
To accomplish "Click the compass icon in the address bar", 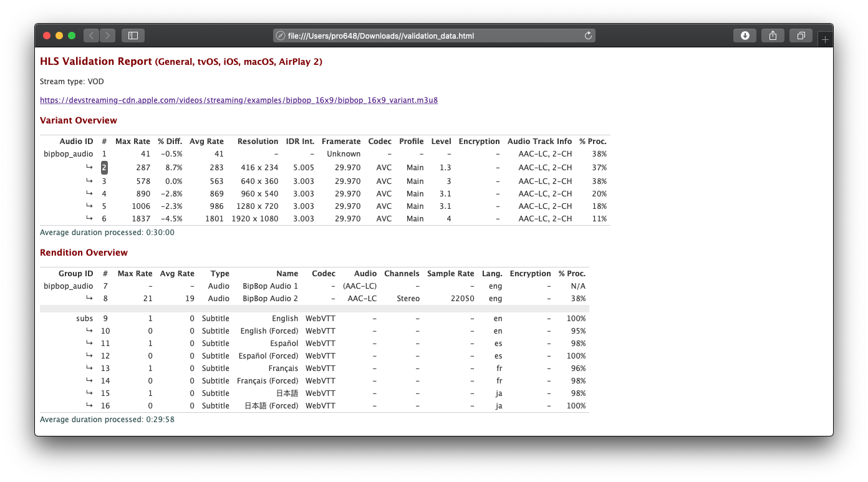I will [281, 36].
